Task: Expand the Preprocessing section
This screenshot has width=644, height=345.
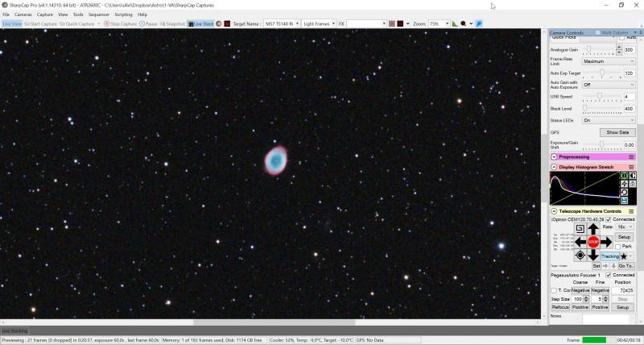Action: pos(554,156)
